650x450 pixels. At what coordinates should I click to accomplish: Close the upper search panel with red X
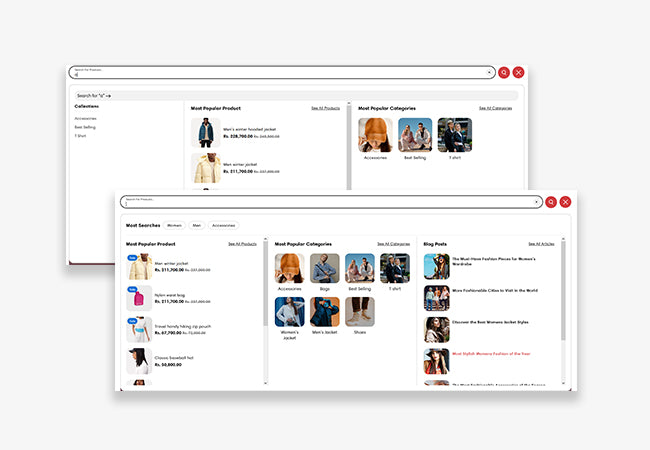pos(519,72)
